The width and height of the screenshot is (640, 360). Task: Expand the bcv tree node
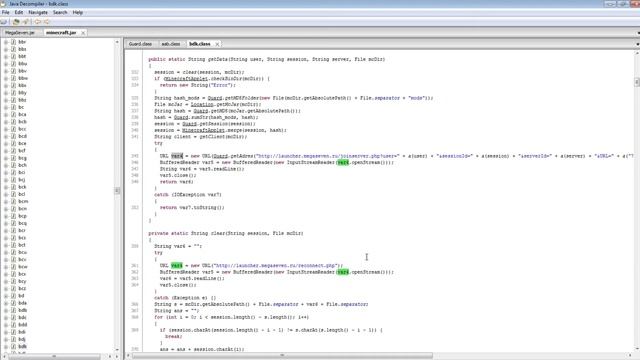[x=6, y=260]
